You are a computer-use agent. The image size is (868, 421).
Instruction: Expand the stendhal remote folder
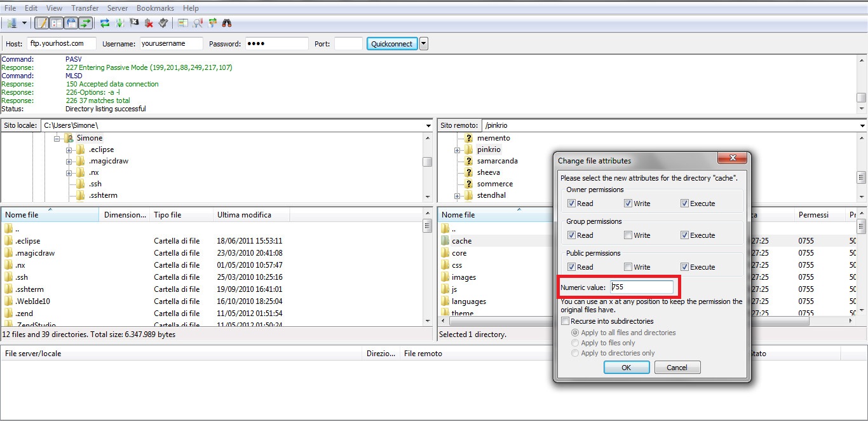(x=457, y=195)
